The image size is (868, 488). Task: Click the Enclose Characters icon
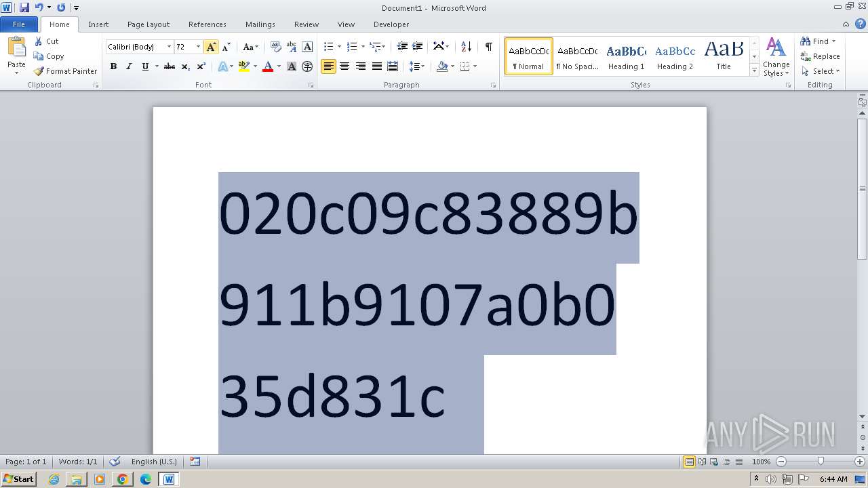pos(307,66)
